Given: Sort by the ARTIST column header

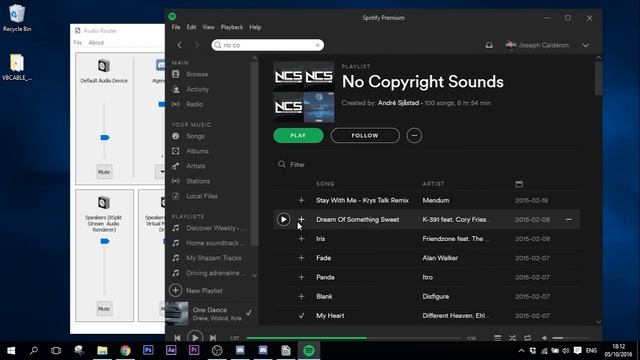Looking at the screenshot, I should [433, 184].
